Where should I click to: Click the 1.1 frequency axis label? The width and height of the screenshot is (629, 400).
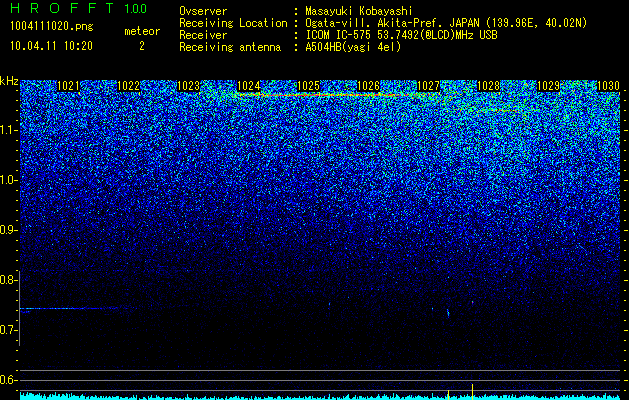click(8, 130)
